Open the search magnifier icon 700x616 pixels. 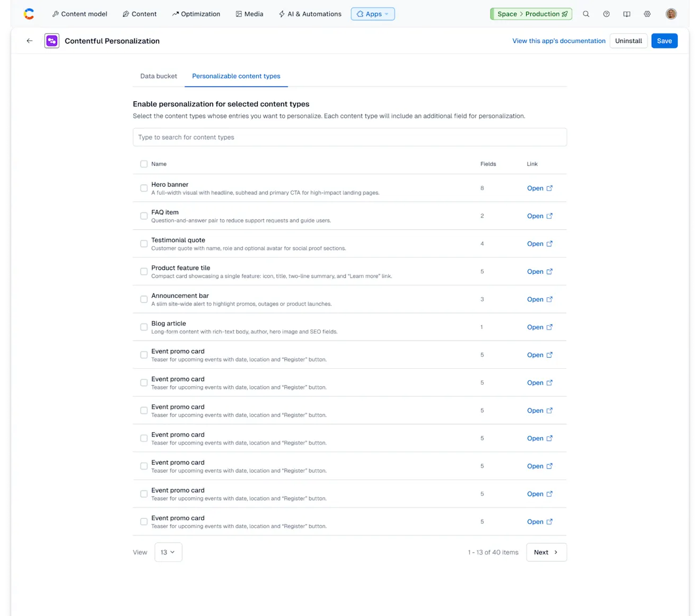586,14
